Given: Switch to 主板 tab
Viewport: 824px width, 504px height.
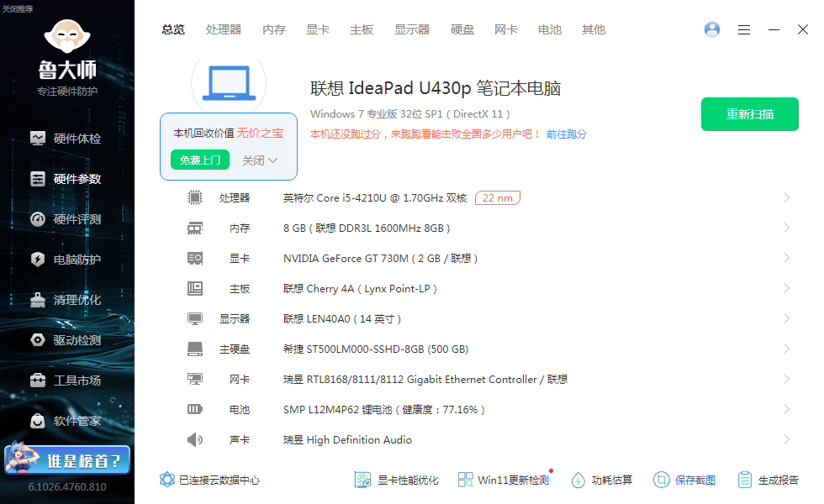Looking at the screenshot, I should [362, 30].
